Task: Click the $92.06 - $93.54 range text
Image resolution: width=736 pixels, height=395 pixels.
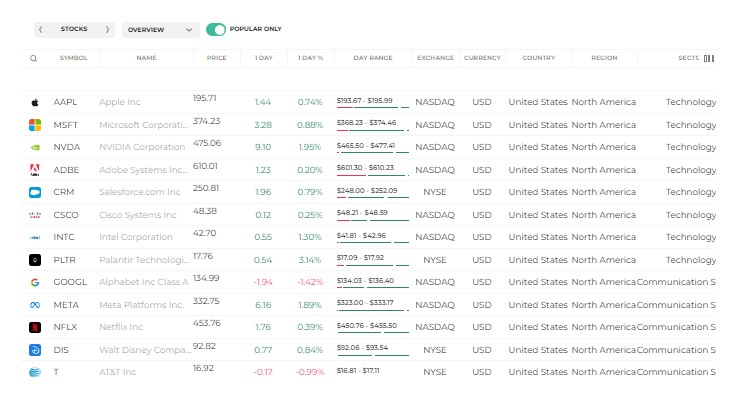Action: [x=362, y=348]
